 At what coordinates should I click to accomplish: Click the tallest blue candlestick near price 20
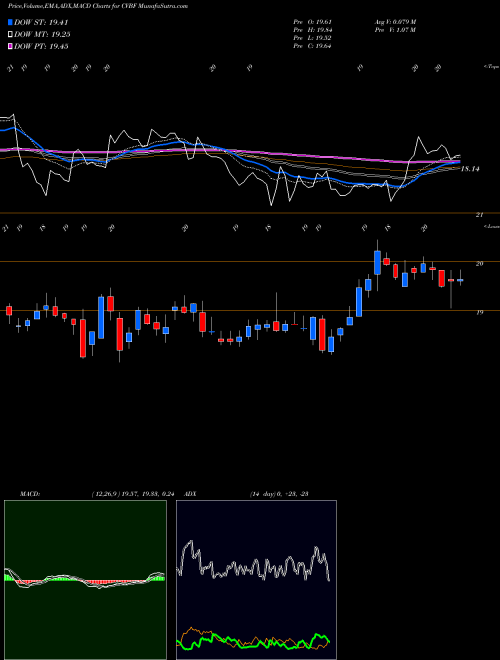pyautogui.click(x=378, y=263)
